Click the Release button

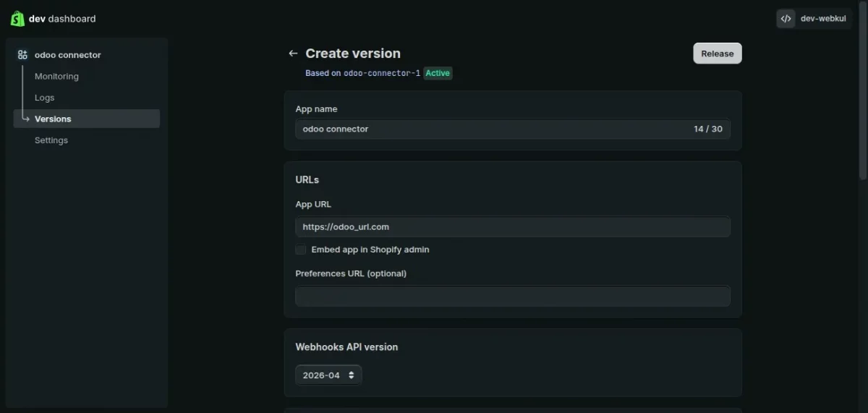(718, 54)
